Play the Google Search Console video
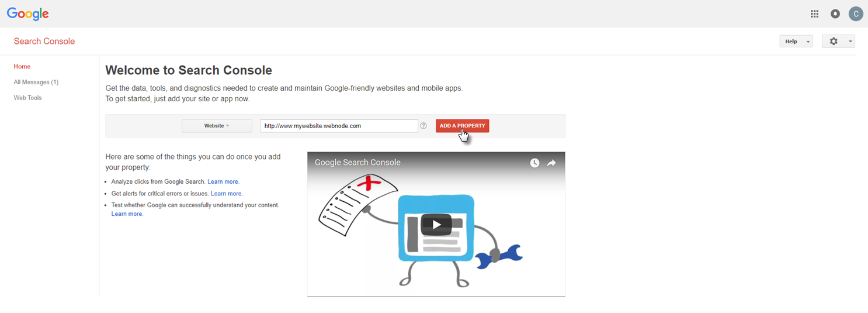868x313 pixels. tap(436, 225)
